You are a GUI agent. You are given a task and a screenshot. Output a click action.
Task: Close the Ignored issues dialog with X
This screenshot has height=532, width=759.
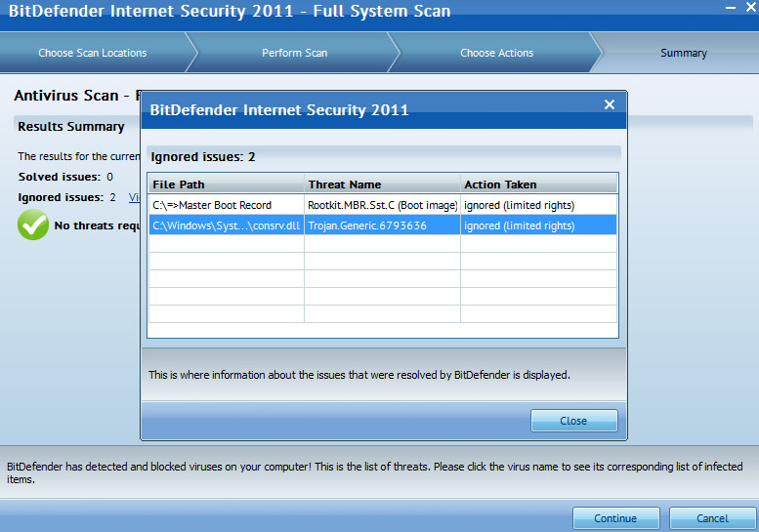click(610, 104)
